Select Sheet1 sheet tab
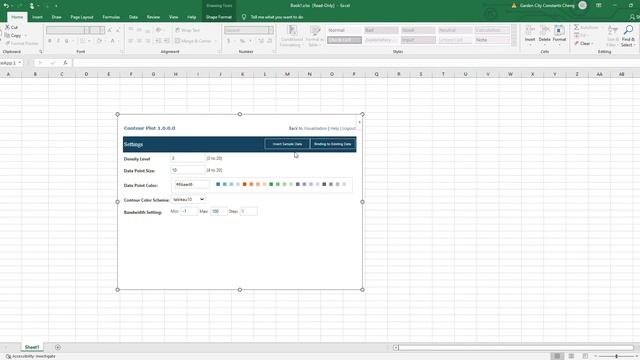The height and width of the screenshot is (360, 640). 32,347
